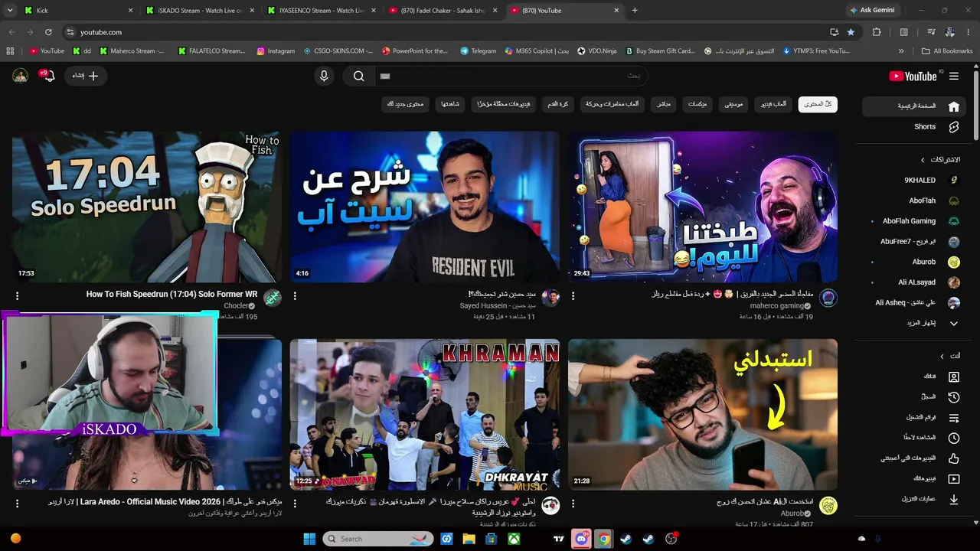
Task: Open the Playlists sidebar item
Action: point(914,418)
